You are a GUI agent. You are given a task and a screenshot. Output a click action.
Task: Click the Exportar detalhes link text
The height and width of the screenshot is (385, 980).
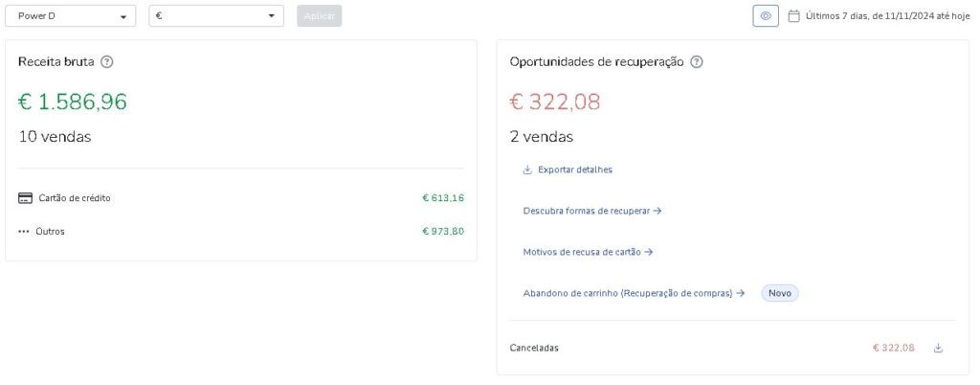(x=575, y=170)
